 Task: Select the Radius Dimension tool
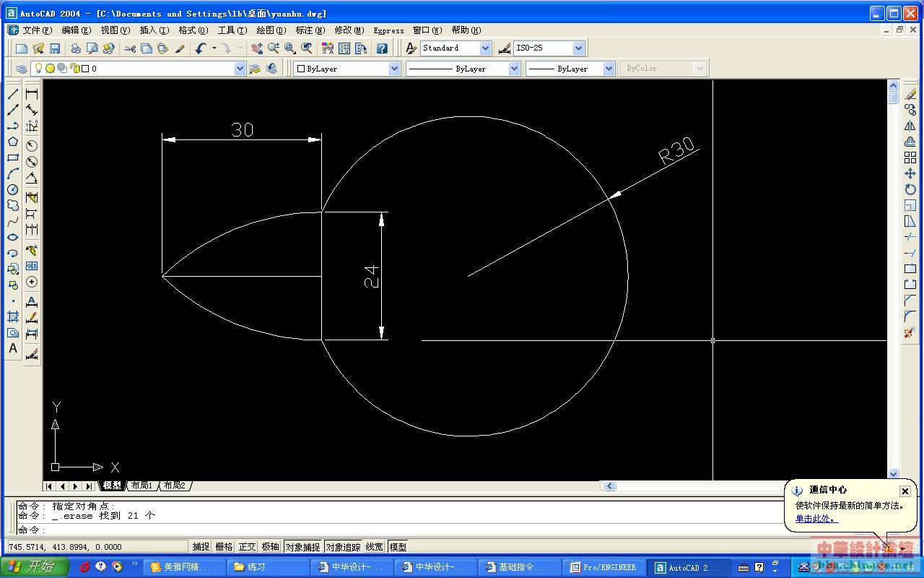point(32,146)
